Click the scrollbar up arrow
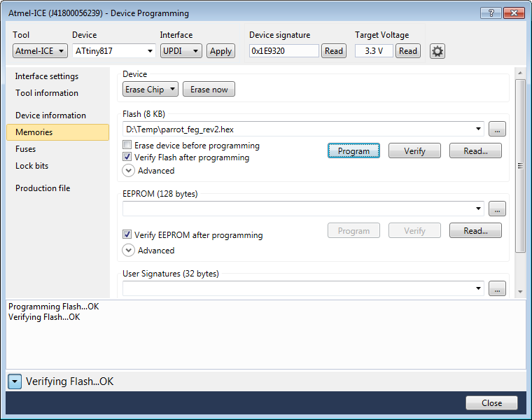The width and height of the screenshot is (532, 420). click(x=520, y=73)
